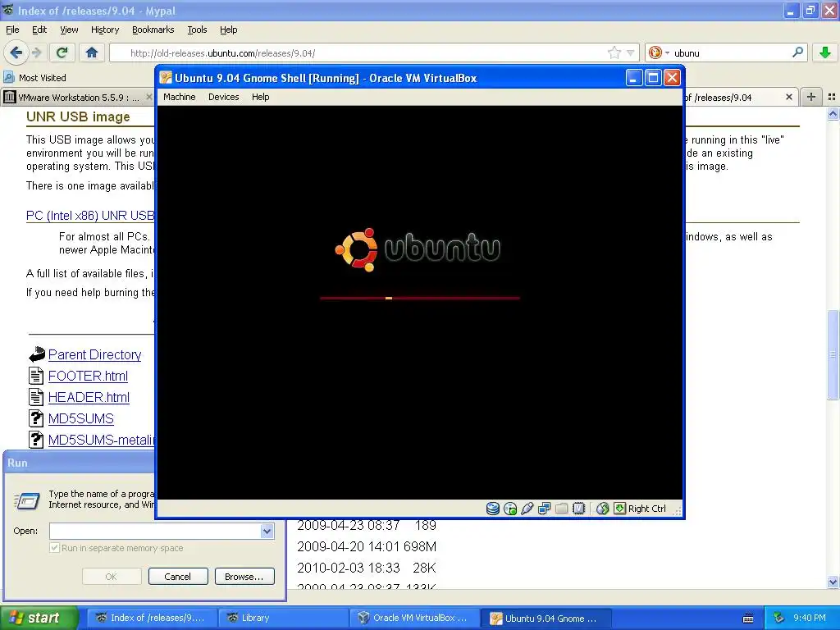Click the VirtualBox USB devices status icon
Screen dimensions: 840x630
pyautogui.click(x=527, y=509)
